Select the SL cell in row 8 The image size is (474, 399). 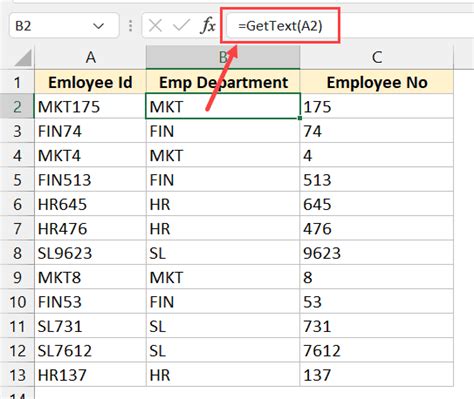tap(223, 253)
